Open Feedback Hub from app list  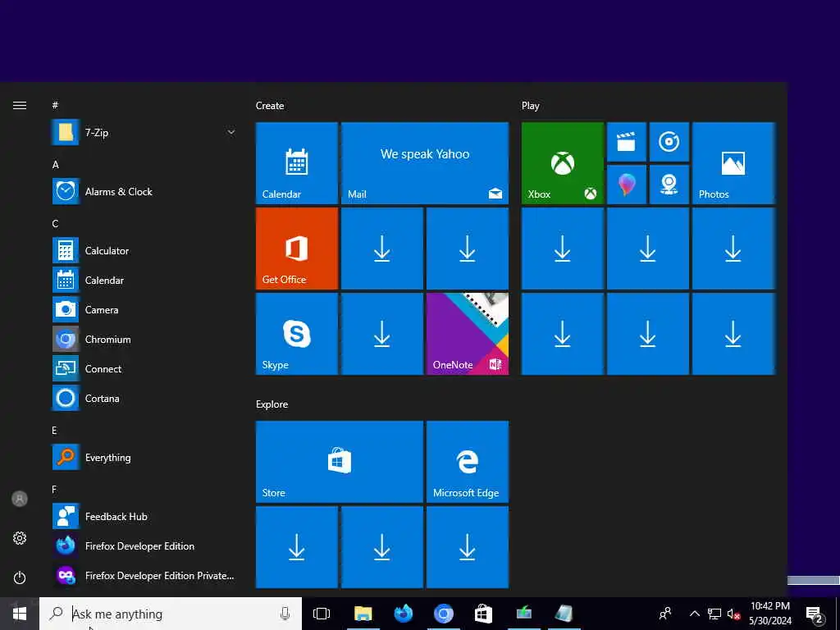coord(144,517)
